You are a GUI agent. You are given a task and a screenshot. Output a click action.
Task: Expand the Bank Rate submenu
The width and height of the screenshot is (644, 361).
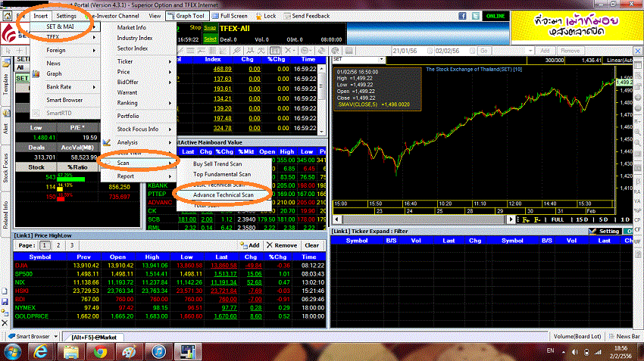(x=65, y=87)
